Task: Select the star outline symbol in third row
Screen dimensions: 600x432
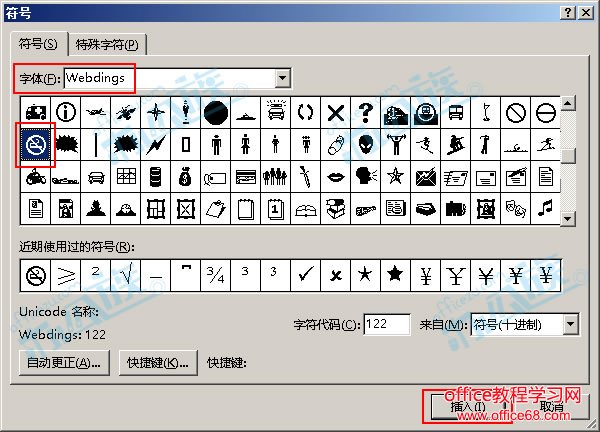Action: click(396, 177)
